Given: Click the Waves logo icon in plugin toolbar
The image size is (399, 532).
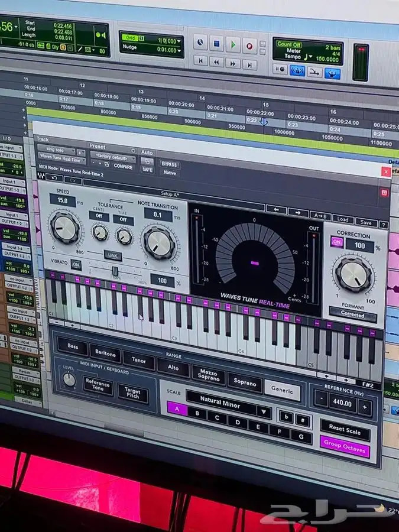Looking at the screenshot, I should 41,176.
